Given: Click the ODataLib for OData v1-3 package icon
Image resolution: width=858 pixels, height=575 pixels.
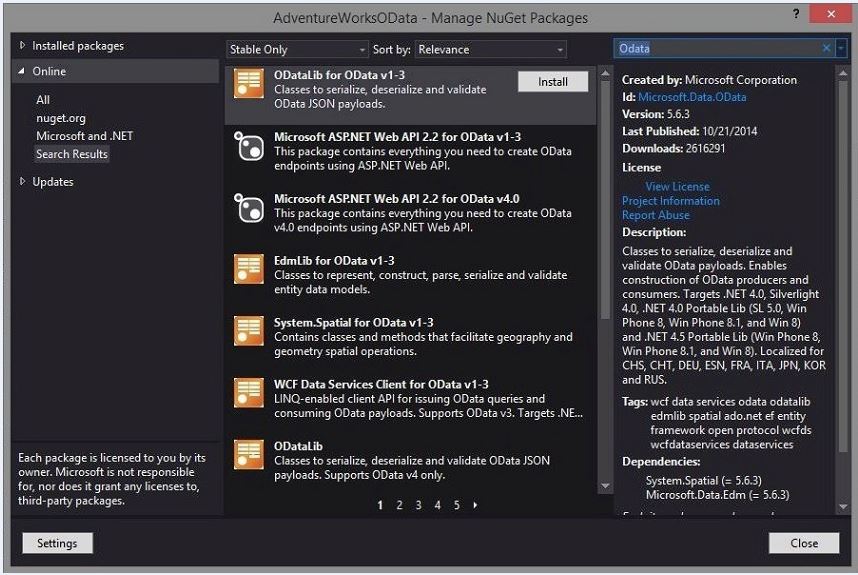Looking at the screenshot, I should pos(249,84).
